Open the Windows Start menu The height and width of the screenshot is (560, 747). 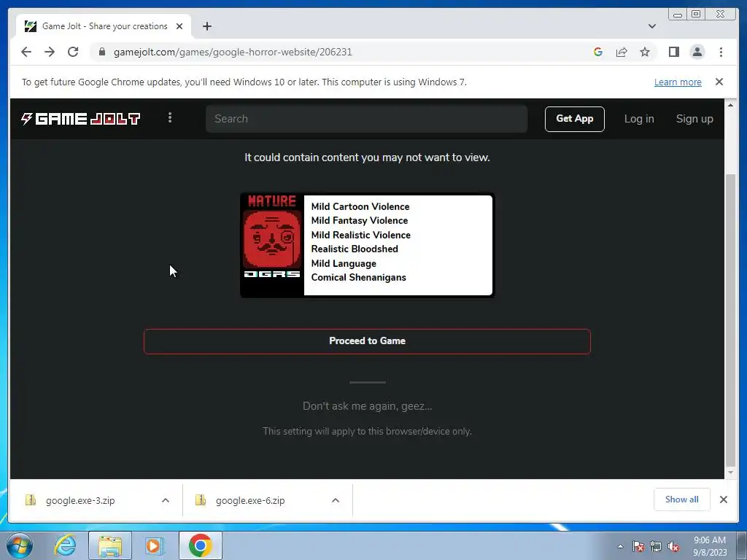(x=20, y=545)
